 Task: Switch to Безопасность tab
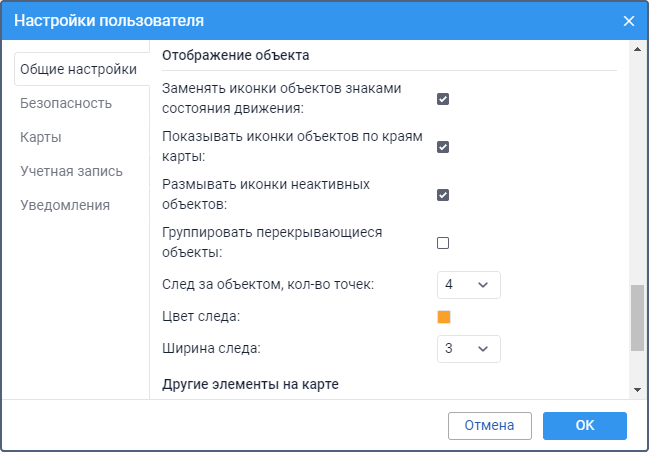tap(66, 103)
